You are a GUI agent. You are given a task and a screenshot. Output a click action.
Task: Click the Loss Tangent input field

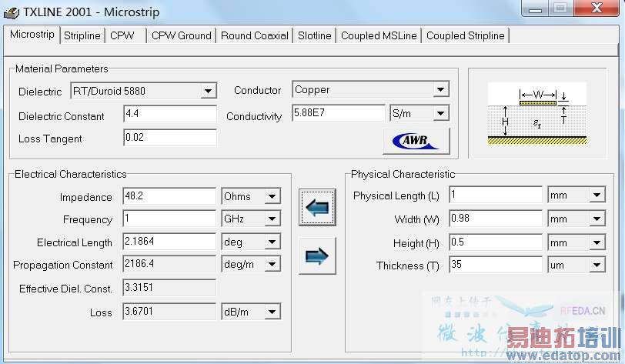(170, 138)
